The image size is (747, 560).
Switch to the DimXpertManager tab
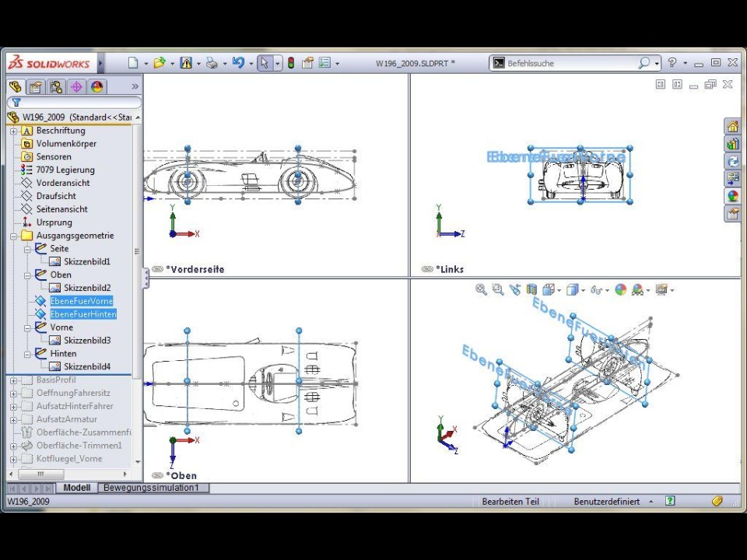click(77, 86)
